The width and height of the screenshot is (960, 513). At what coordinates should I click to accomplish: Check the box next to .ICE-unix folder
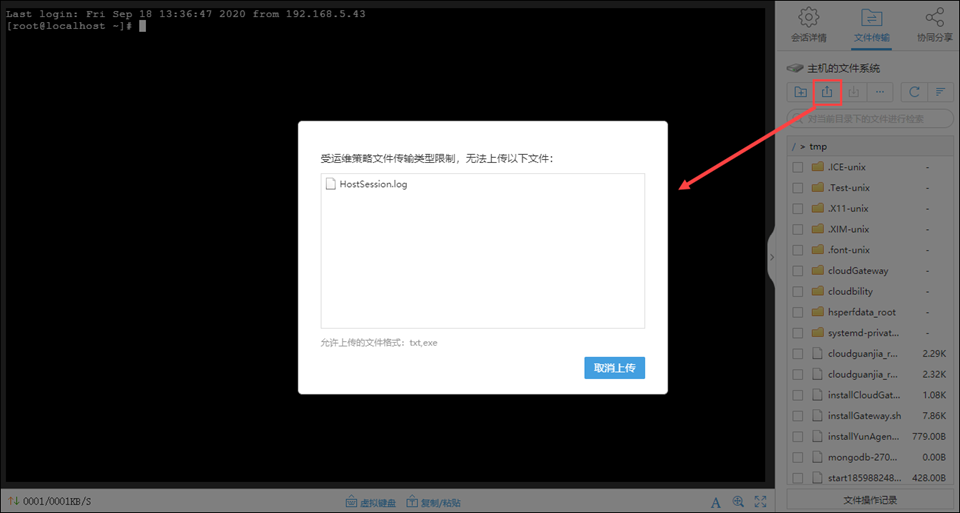(x=797, y=167)
